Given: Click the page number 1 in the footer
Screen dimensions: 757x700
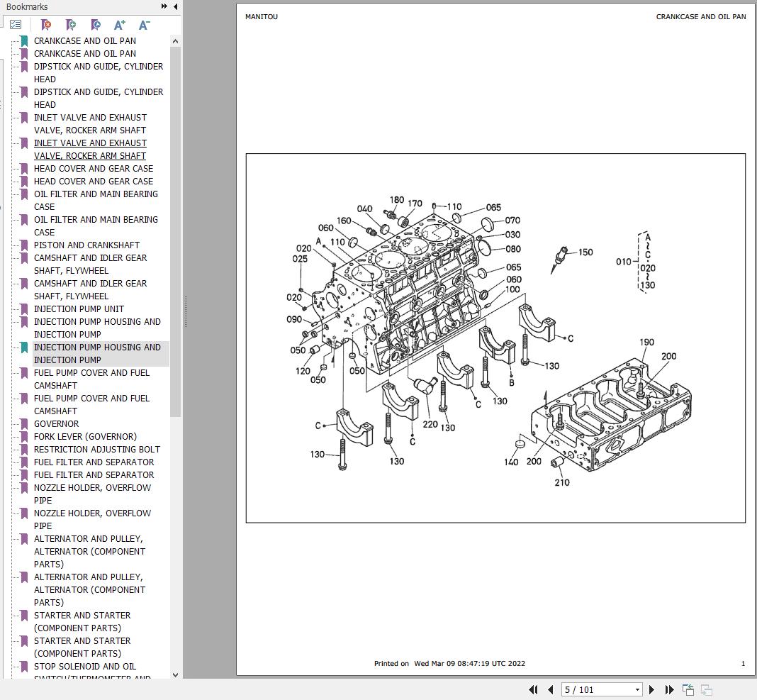Looking at the screenshot, I should coord(743,663).
